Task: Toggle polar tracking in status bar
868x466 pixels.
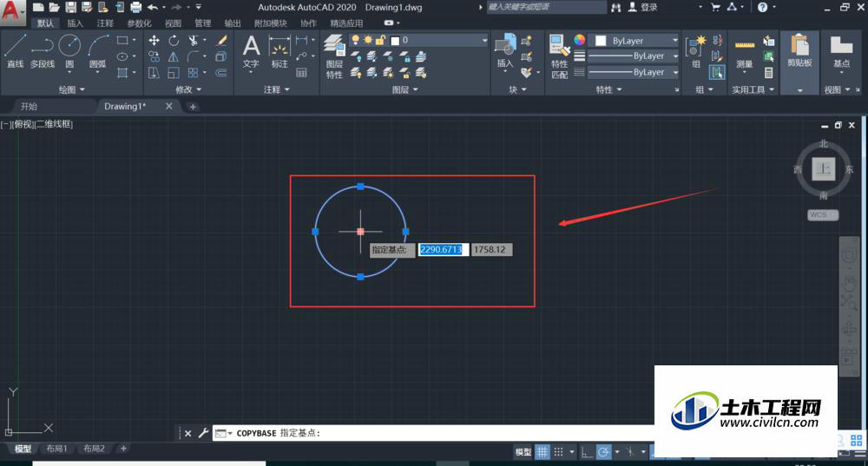Action: tap(604, 452)
